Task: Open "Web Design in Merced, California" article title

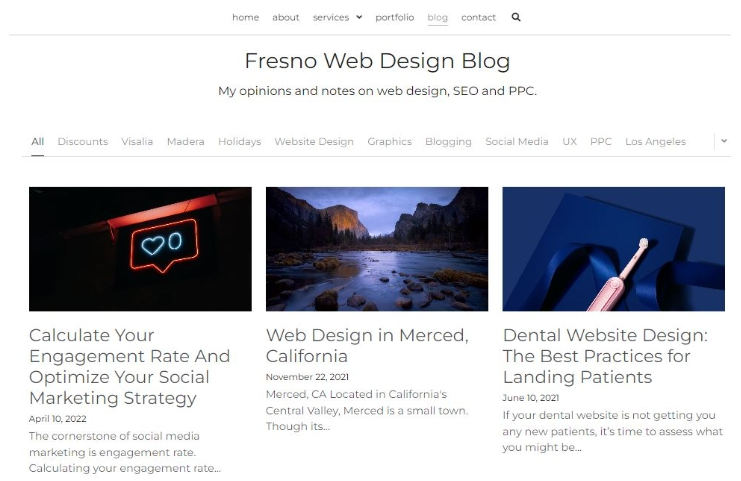Action: 367,346
